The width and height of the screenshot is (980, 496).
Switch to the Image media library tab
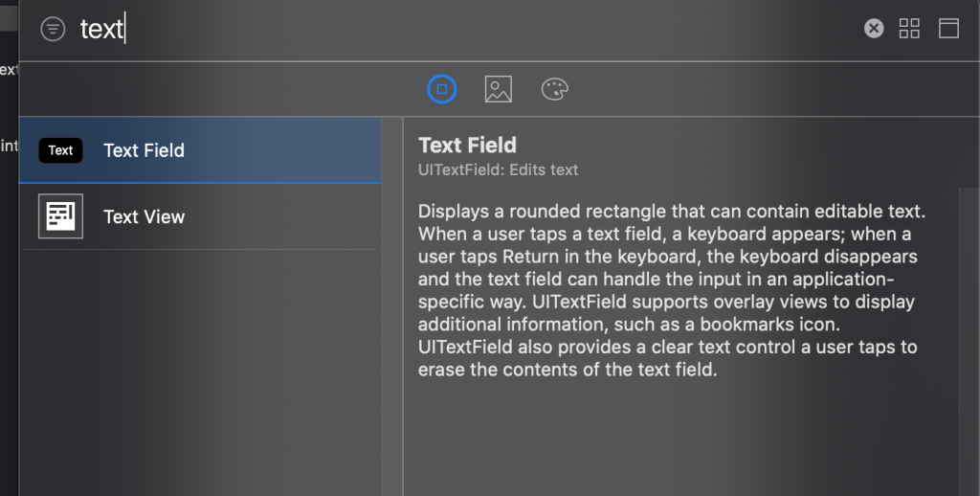click(498, 89)
